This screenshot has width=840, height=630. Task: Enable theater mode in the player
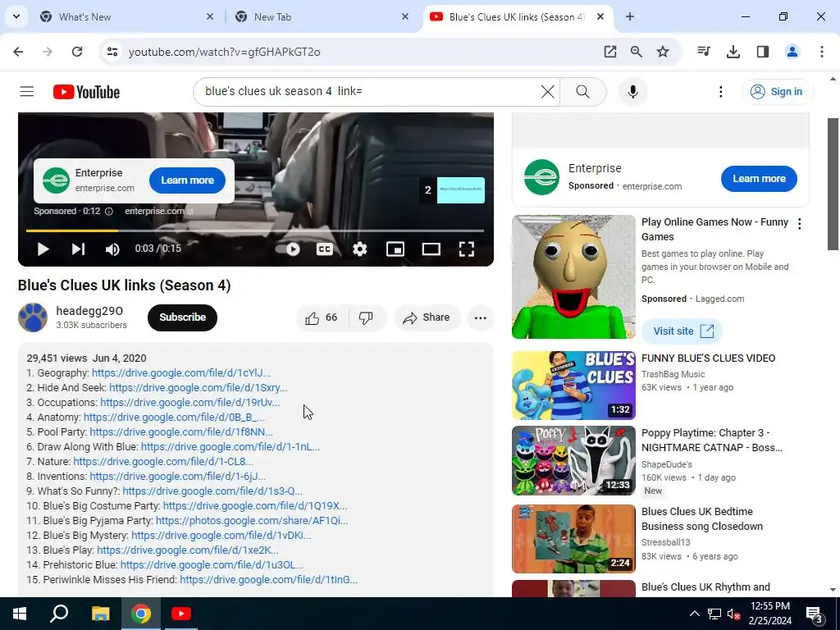click(x=431, y=249)
